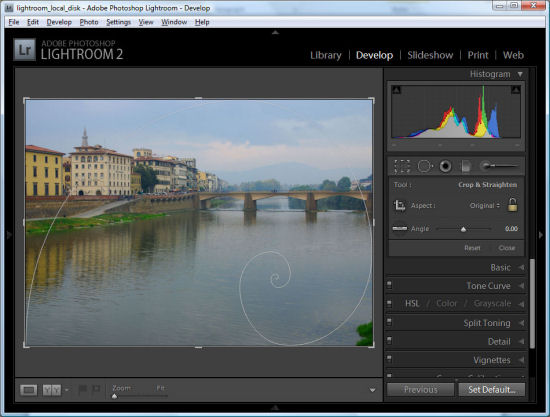Toggle highlight clipping indicator in histogram
Screen dimensions: 550x417
tap(516, 90)
